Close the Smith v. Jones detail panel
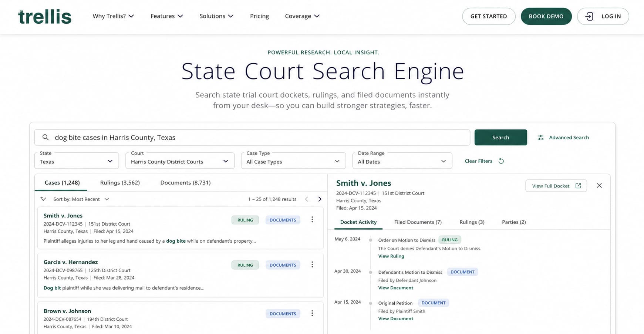Image resolution: width=644 pixels, height=334 pixels. coord(599,185)
